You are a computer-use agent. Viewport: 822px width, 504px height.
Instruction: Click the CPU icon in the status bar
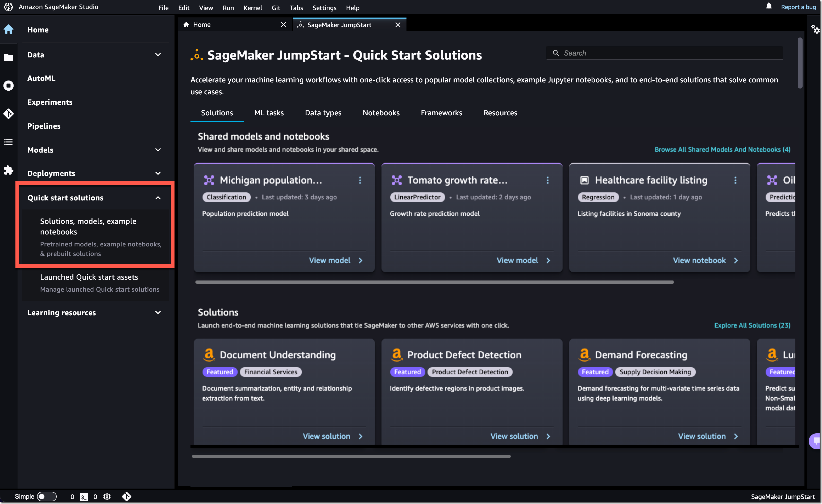[107, 496]
